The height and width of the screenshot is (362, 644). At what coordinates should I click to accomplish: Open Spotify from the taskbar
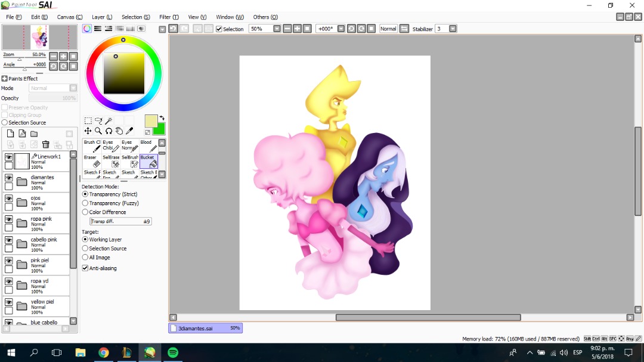click(x=173, y=352)
